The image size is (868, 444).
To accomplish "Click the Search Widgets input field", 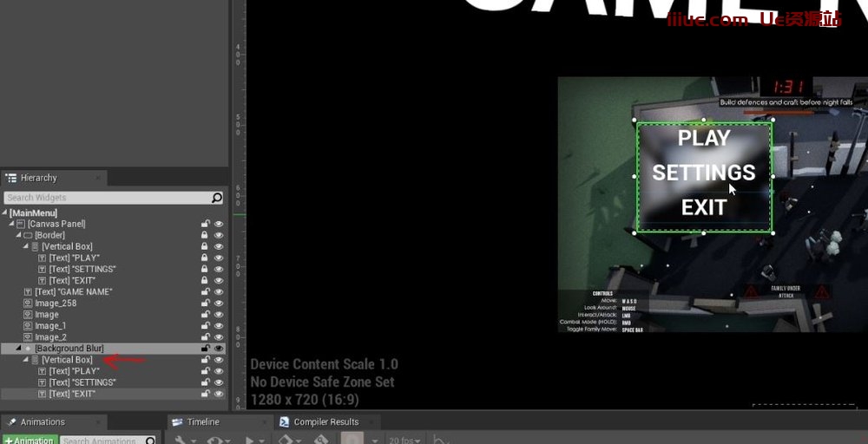I will pyautogui.click(x=104, y=198).
